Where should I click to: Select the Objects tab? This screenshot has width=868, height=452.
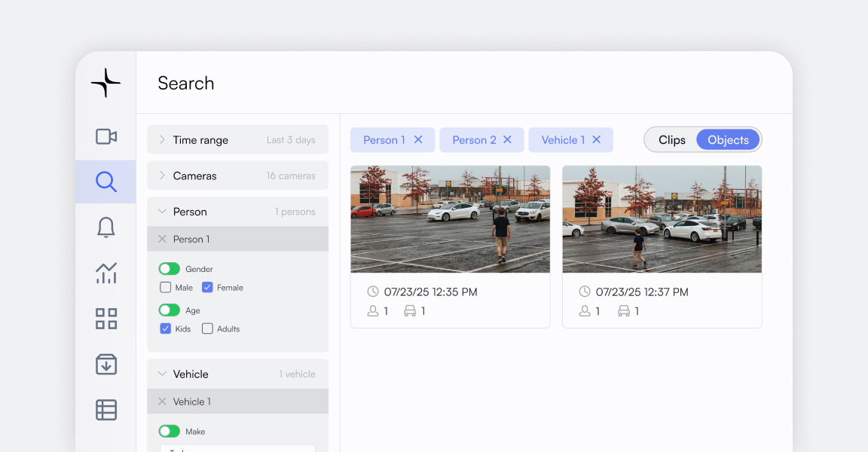(728, 140)
